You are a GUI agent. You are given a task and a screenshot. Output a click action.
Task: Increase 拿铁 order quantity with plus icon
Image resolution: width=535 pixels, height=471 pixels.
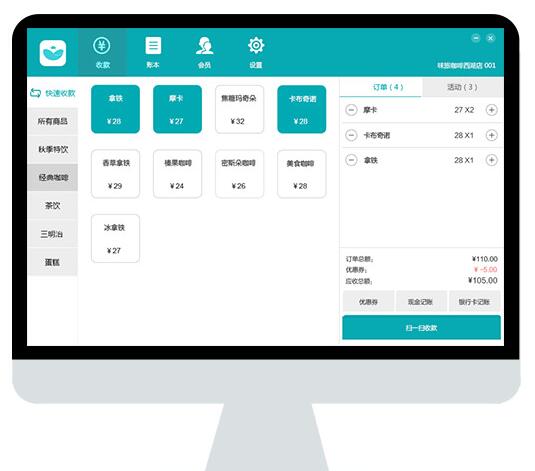click(491, 160)
